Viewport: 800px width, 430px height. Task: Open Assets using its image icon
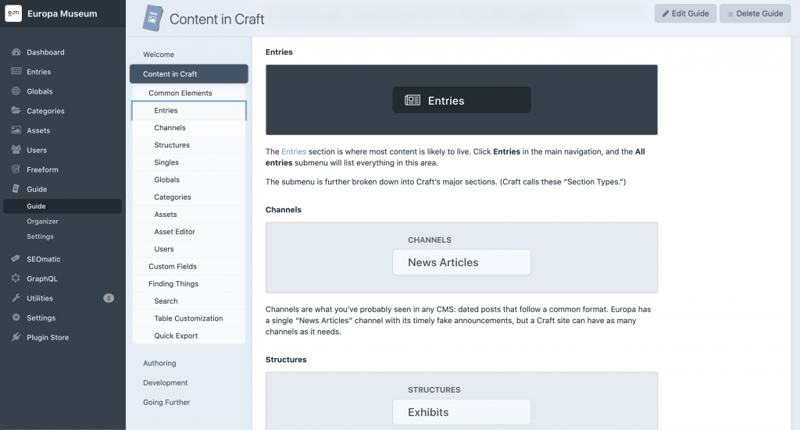16,130
